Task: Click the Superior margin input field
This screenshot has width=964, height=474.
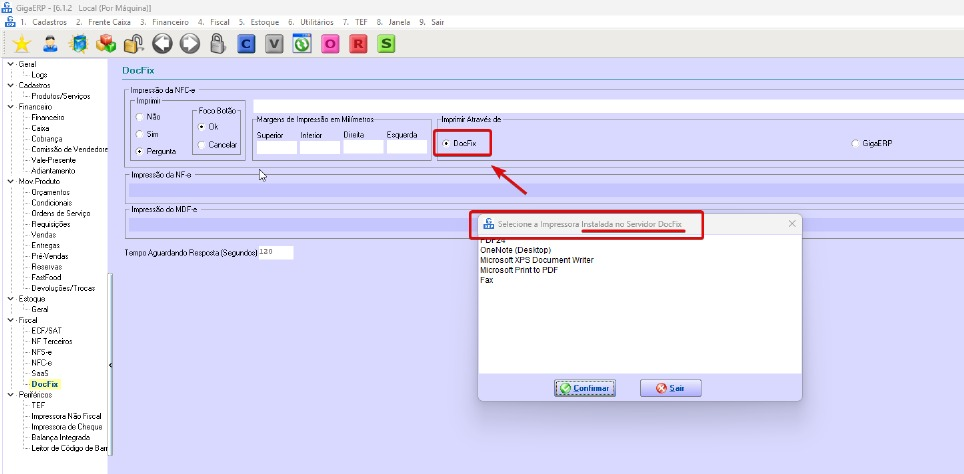Action: [276, 147]
